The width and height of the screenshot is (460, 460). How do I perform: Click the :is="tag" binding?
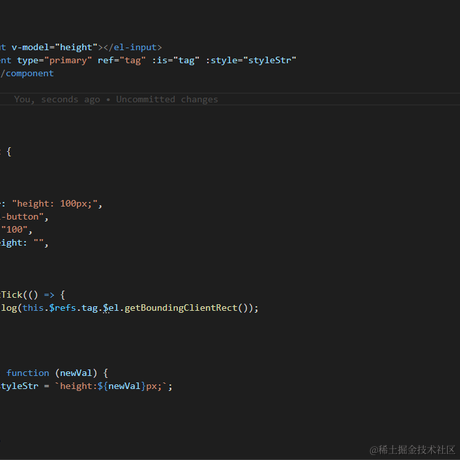[176, 61]
